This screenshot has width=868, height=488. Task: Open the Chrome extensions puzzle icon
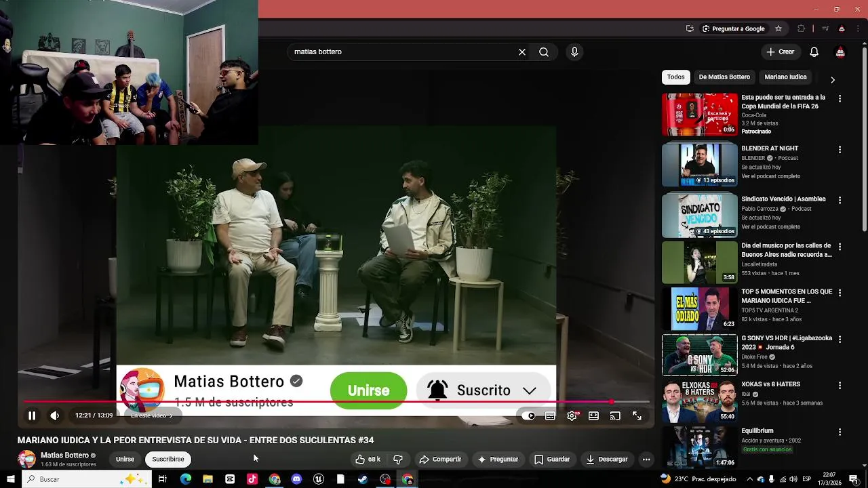(x=802, y=28)
